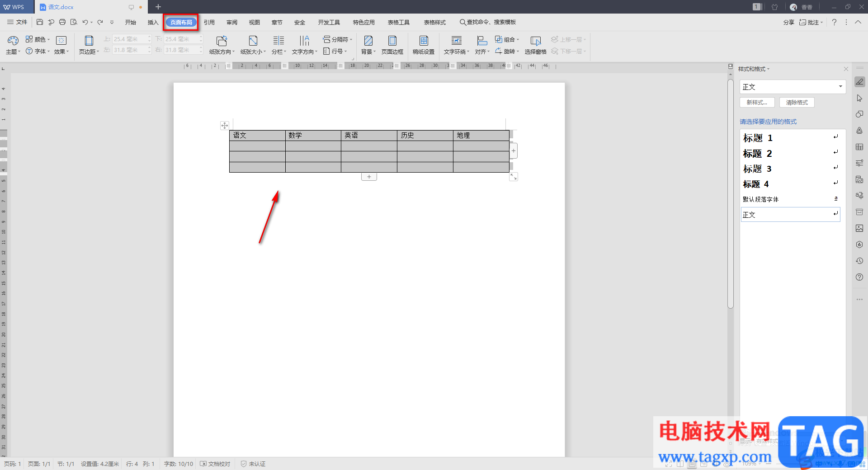Undo the last action
Viewport: 868px width, 470px height.
(x=85, y=22)
